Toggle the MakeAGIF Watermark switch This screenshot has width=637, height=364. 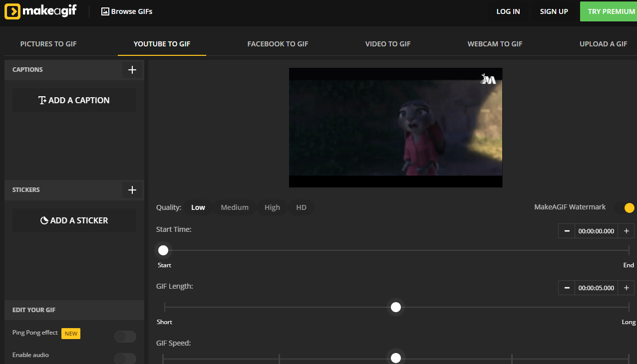point(625,207)
